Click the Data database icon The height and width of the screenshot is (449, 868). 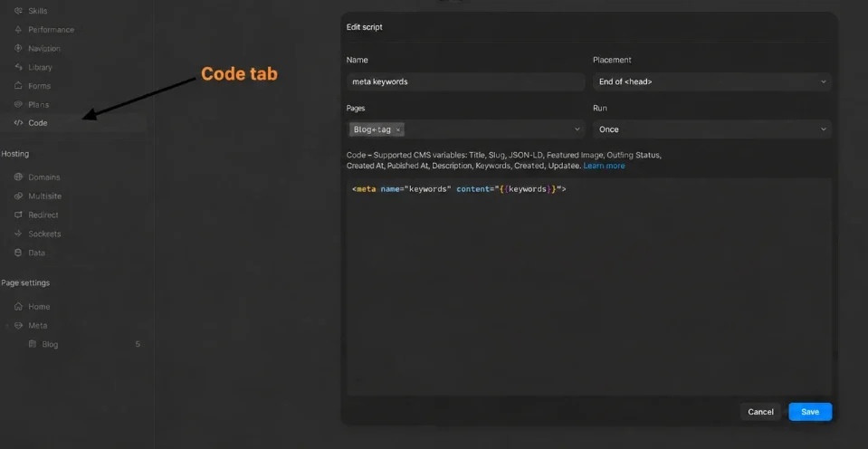(18, 253)
